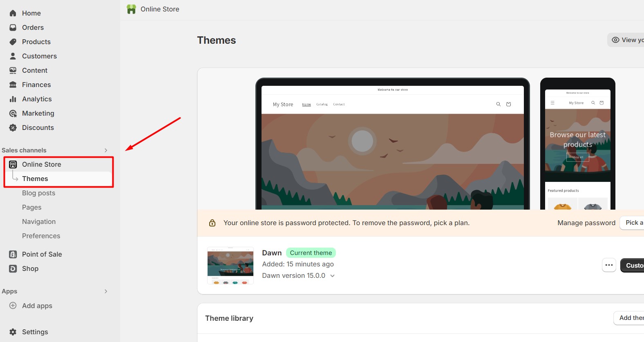Click the Customers person icon
This screenshot has width=644, height=342.
(x=13, y=56)
